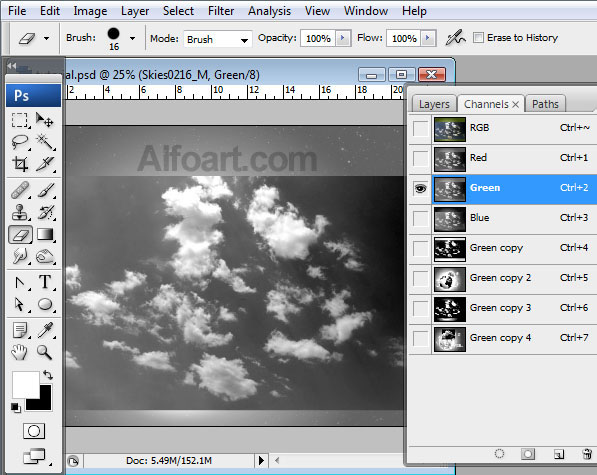Screen dimensions: 597x475
Task: Select the Crop tool
Action: (x=20, y=164)
